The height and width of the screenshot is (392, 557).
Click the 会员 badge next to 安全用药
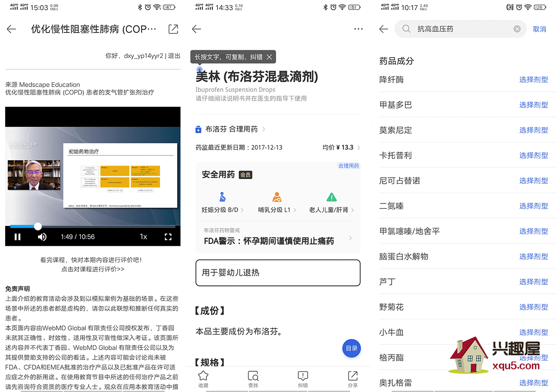246,175
